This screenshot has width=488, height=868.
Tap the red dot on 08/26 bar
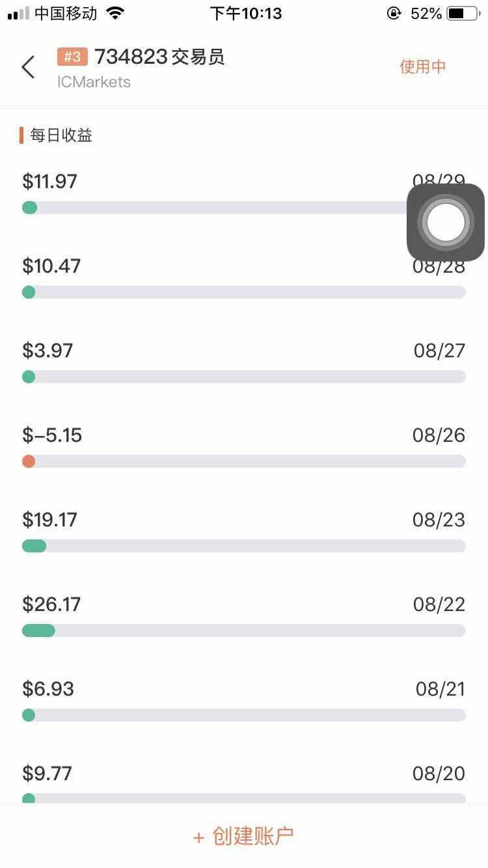click(x=29, y=461)
